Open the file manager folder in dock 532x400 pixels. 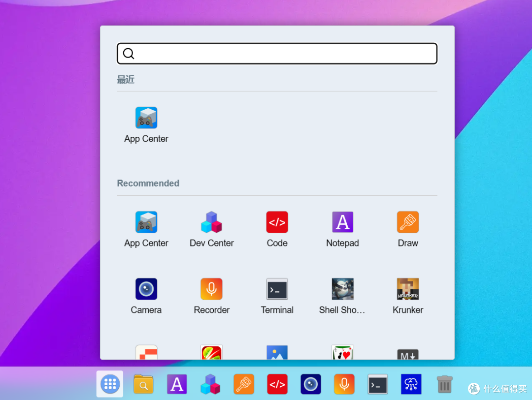143,384
